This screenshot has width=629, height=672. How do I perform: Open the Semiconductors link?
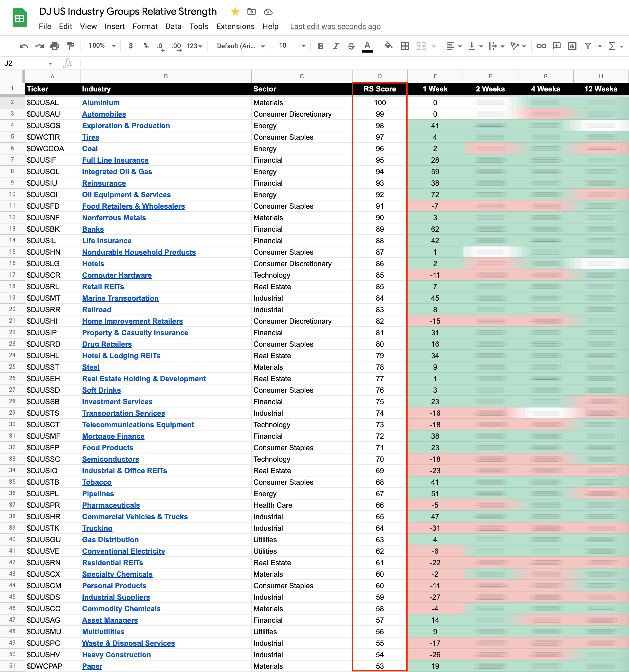click(x=111, y=459)
